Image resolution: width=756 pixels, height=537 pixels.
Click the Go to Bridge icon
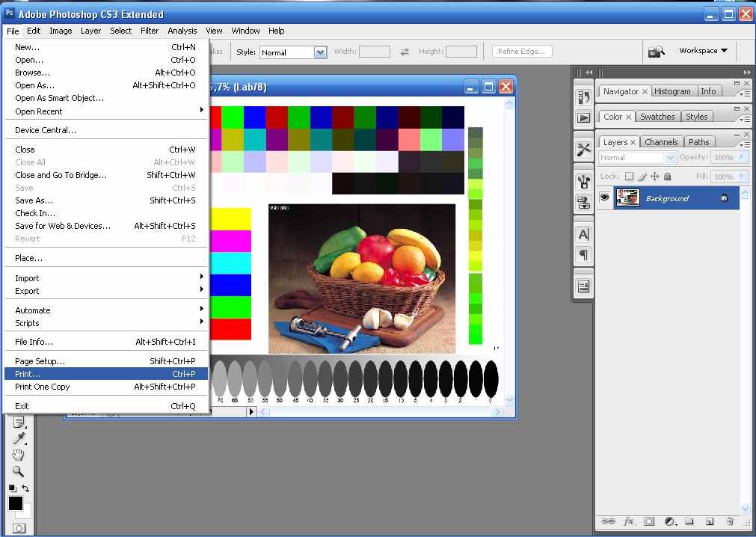[x=656, y=52]
